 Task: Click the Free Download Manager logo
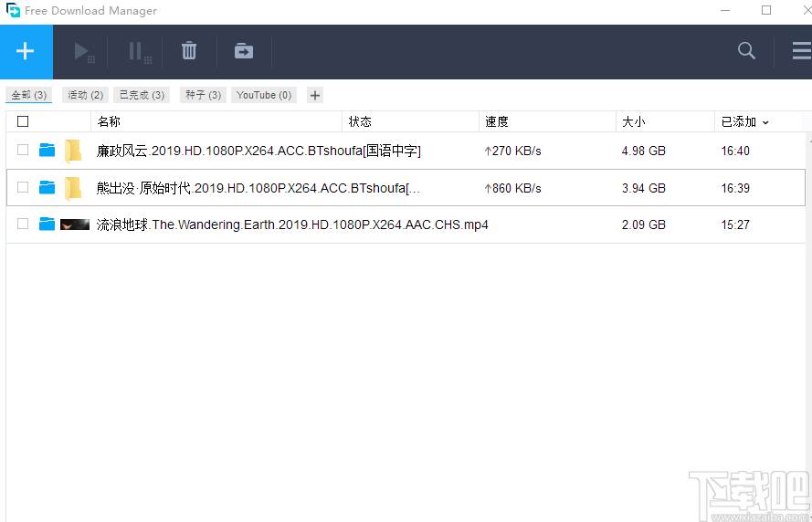(13, 10)
